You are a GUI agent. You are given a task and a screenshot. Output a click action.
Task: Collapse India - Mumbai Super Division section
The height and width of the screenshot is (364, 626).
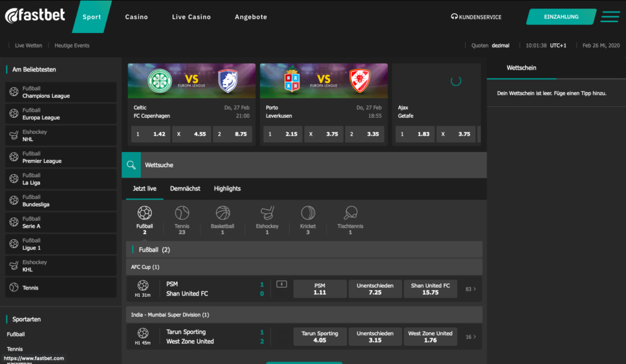tap(304, 315)
